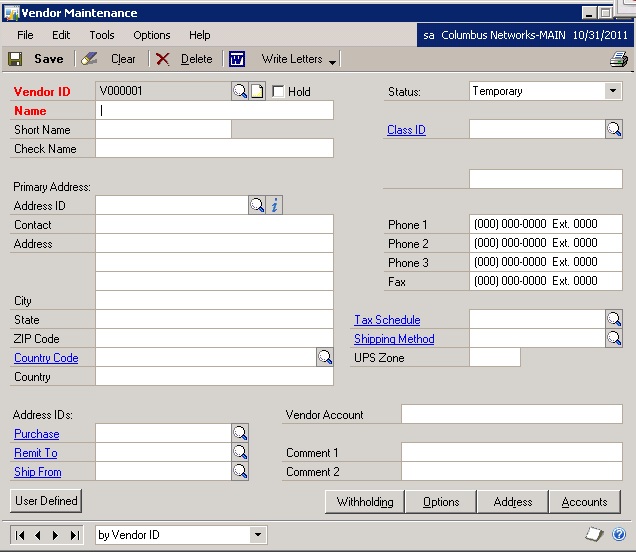Click the printer icon in the toolbar
This screenshot has width=636, height=552.
(619, 59)
